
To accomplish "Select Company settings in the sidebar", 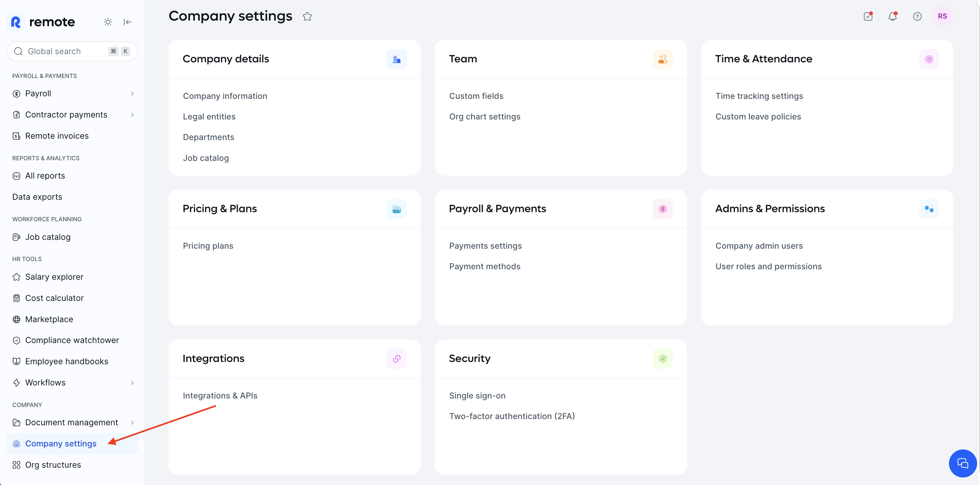I will tap(72, 444).
